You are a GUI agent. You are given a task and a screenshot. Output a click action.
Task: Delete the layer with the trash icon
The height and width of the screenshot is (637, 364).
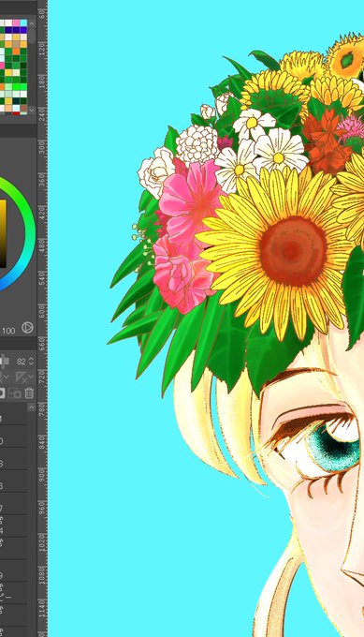coord(29,393)
